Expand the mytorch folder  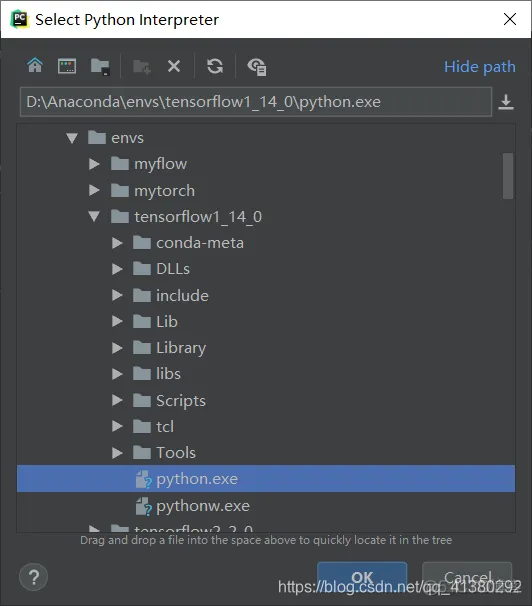pos(94,190)
